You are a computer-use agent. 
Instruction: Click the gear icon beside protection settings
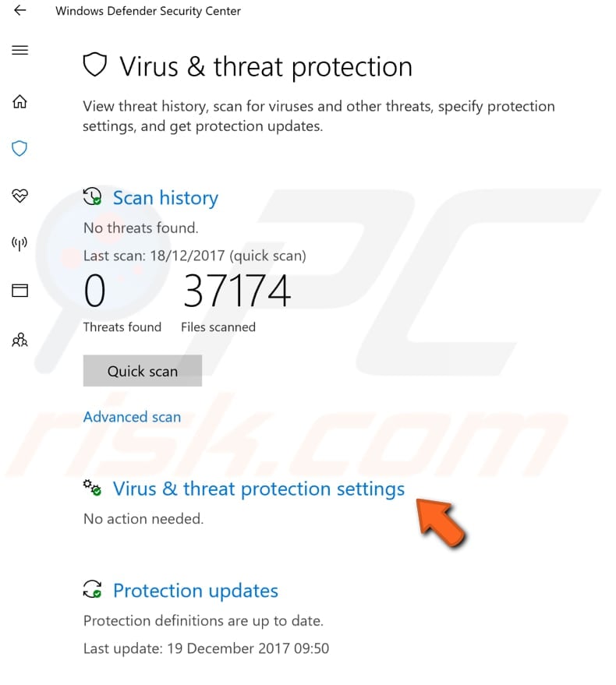pos(91,487)
